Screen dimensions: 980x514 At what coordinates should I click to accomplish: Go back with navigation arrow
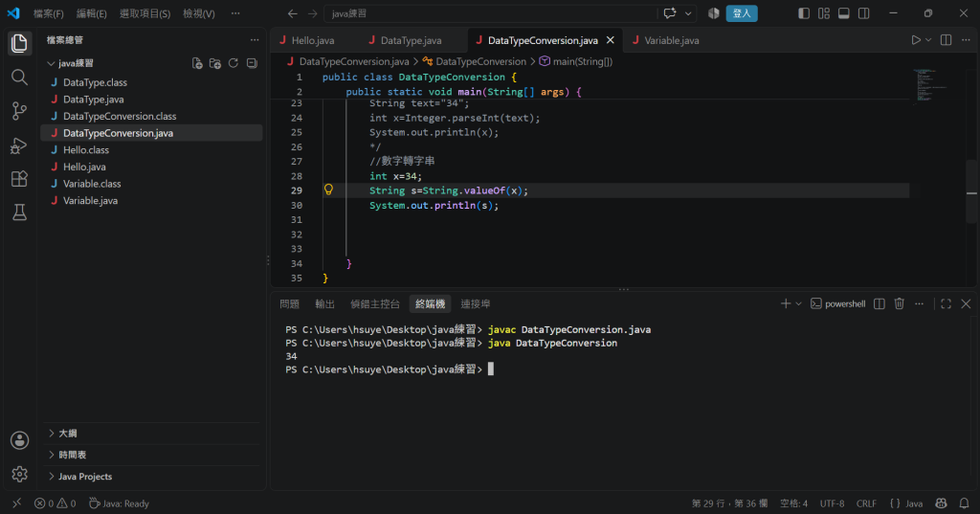(293, 13)
